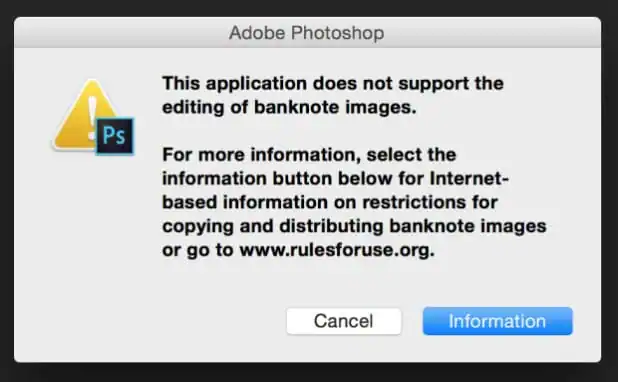Click the line 'This application does not support the'

point(333,84)
